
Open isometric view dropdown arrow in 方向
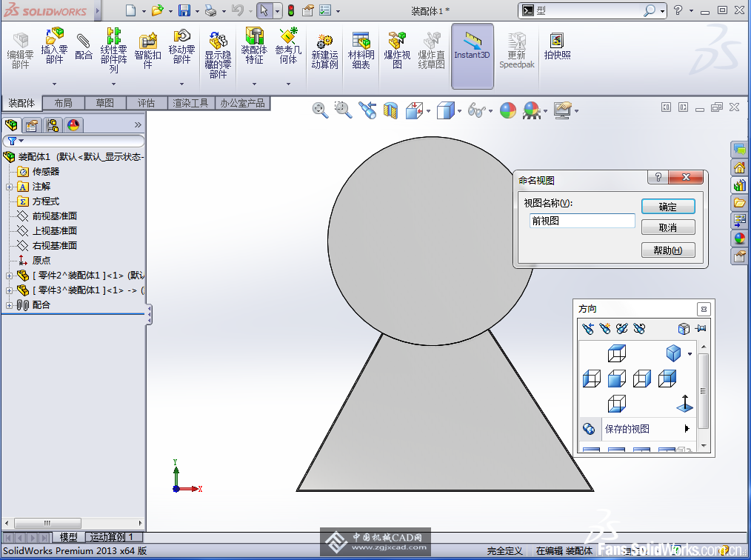click(690, 354)
